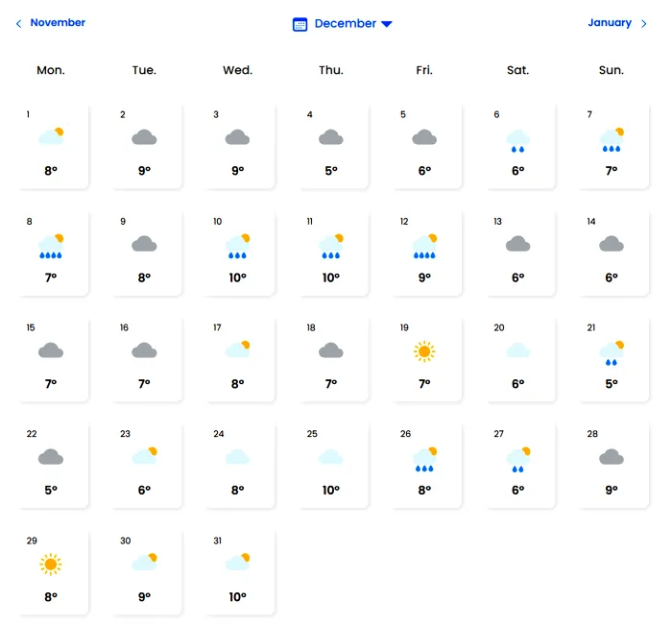The height and width of the screenshot is (626, 672).
Task: Go to next month January
Action: (610, 23)
